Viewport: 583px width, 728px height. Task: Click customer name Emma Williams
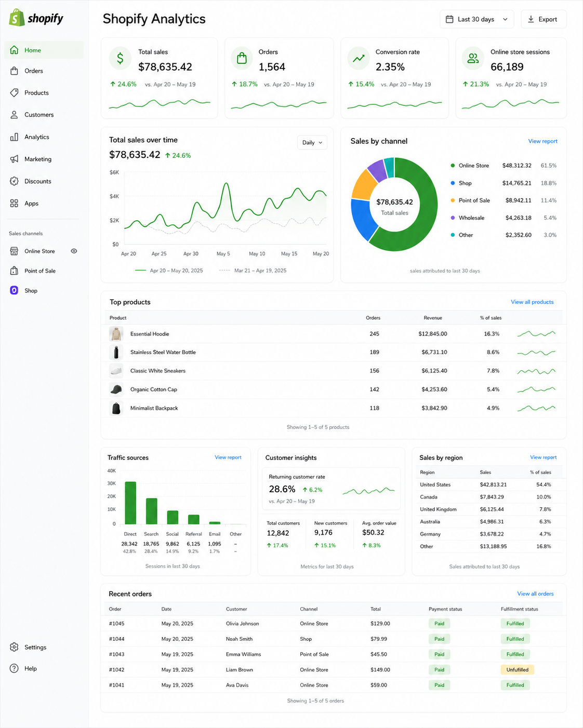[243, 654]
